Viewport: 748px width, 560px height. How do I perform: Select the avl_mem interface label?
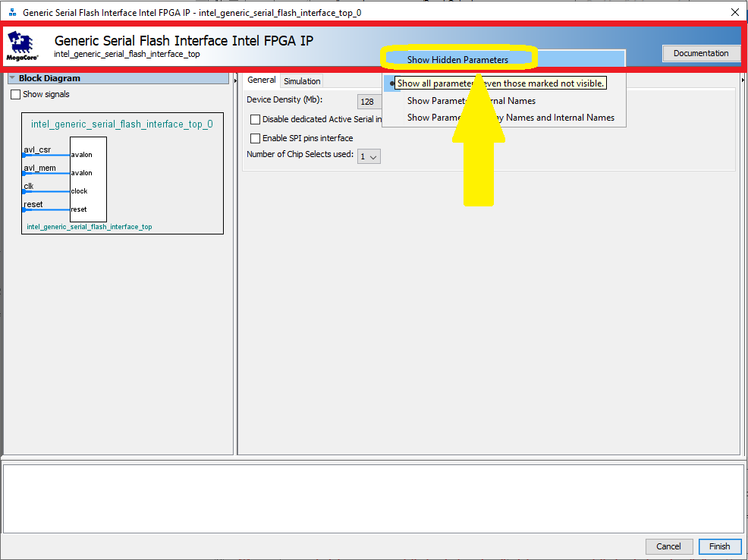coord(39,168)
